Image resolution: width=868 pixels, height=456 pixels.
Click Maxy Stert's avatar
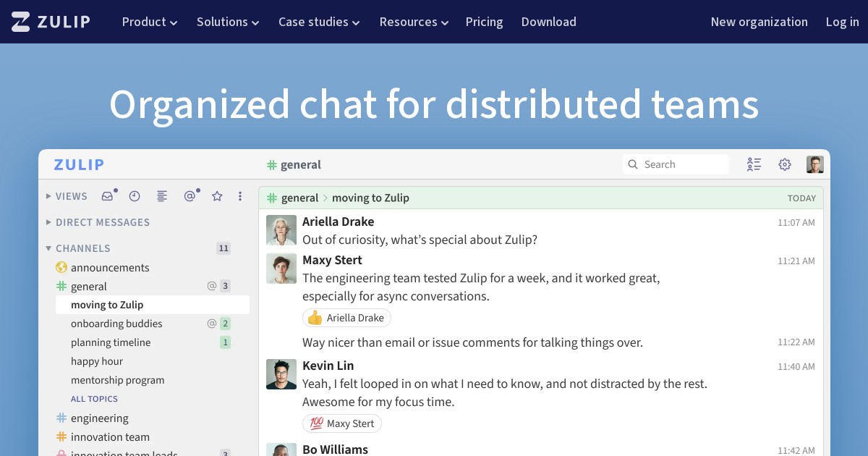click(x=281, y=269)
